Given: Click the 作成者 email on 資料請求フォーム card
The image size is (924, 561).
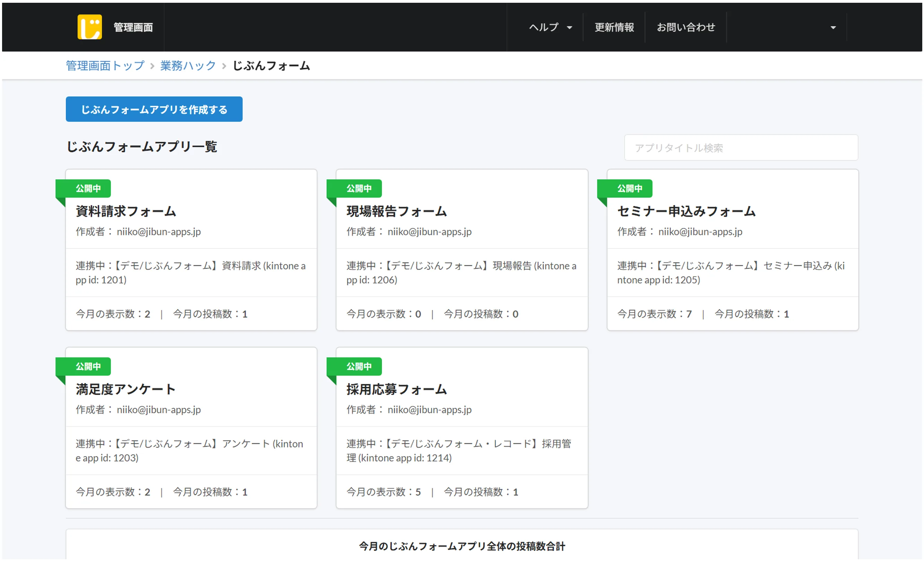Looking at the screenshot, I should point(159,232).
